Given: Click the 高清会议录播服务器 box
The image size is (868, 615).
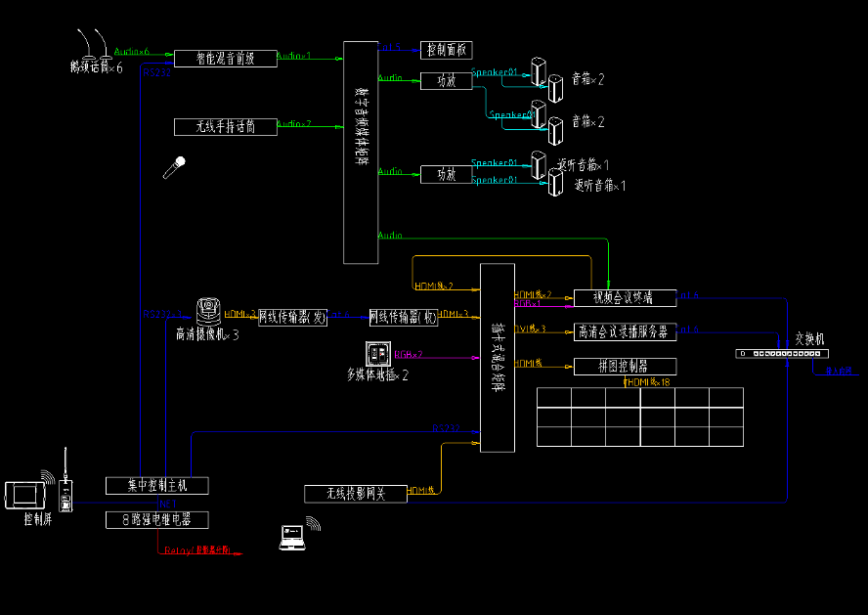Looking at the screenshot, I should [x=625, y=332].
